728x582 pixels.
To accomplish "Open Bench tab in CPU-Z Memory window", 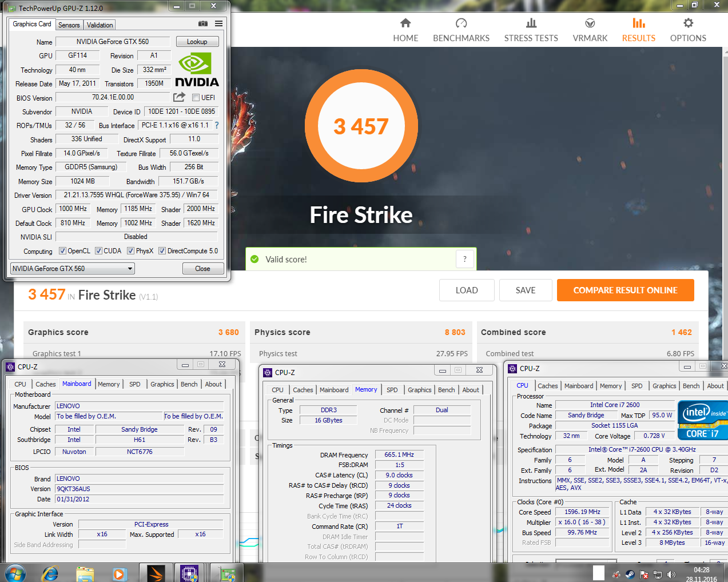I will click(x=447, y=390).
